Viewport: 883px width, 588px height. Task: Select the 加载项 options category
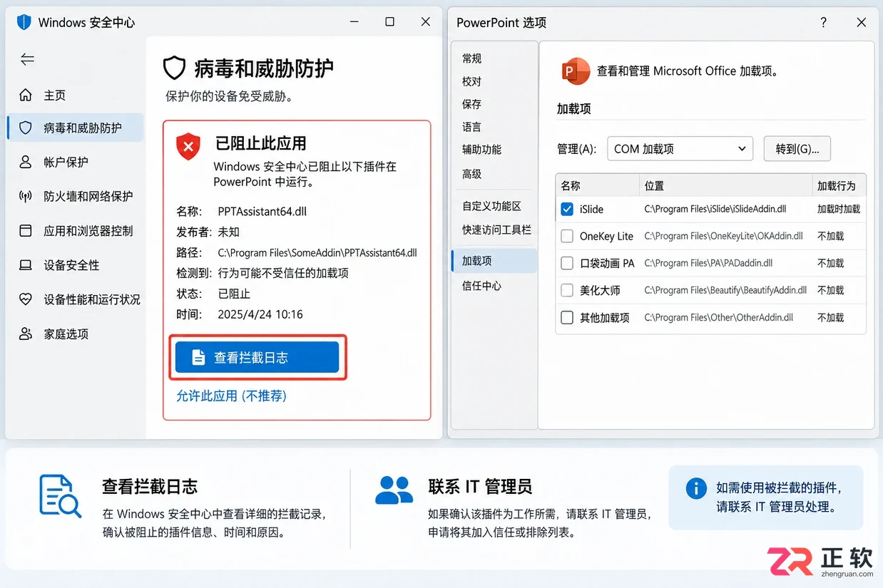[x=494, y=261]
